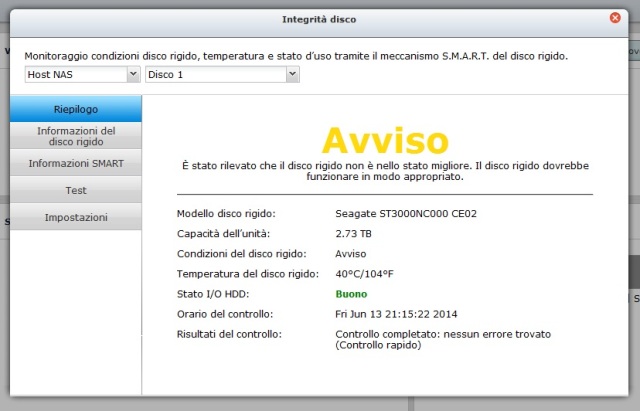Click the Condizioni del disco rigido label
Viewport: 640px width, 411px height.
(x=241, y=254)
